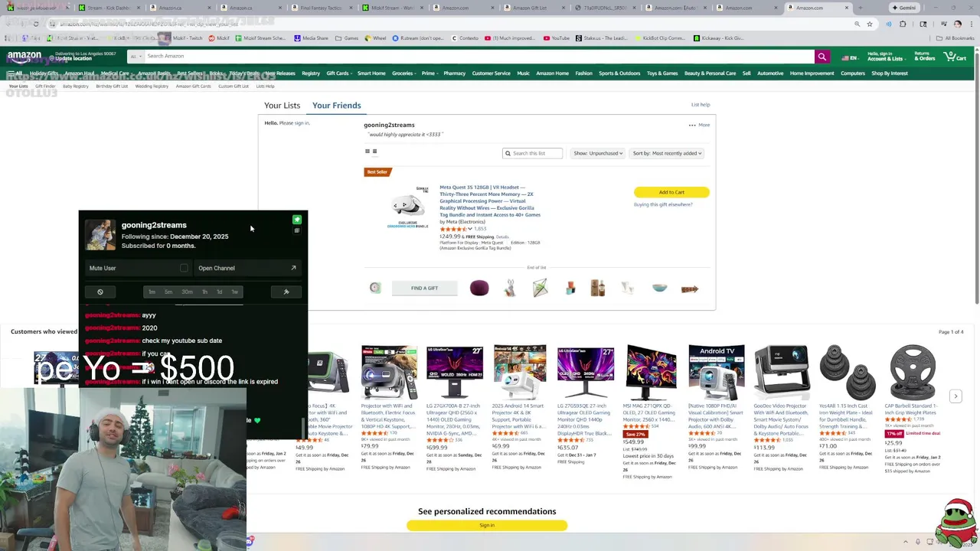Image resolution: width=980 pixels, height=551 pixels.
Task: Select the 5m timeout duration
Action: [168, 292]
